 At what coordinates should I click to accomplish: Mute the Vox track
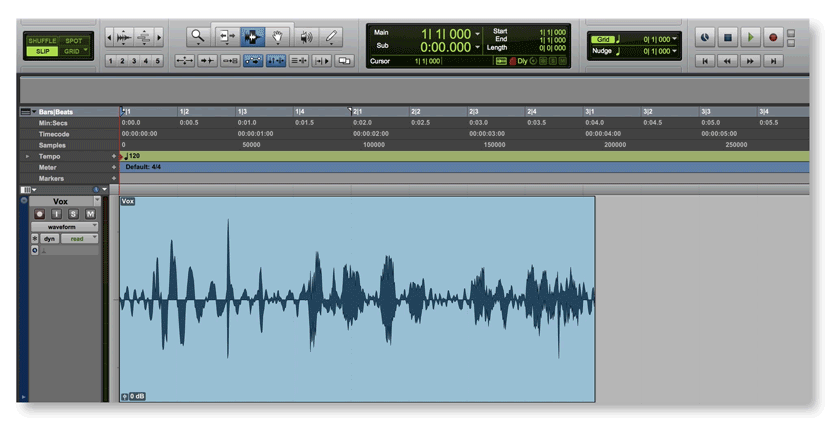coord(91,214)
